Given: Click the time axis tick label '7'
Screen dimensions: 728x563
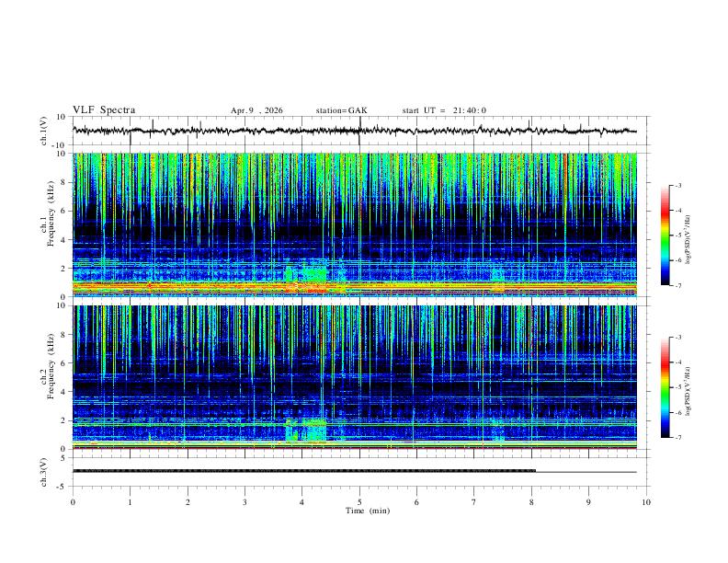Looking at the screenshot, I should [x=474, y=502].
